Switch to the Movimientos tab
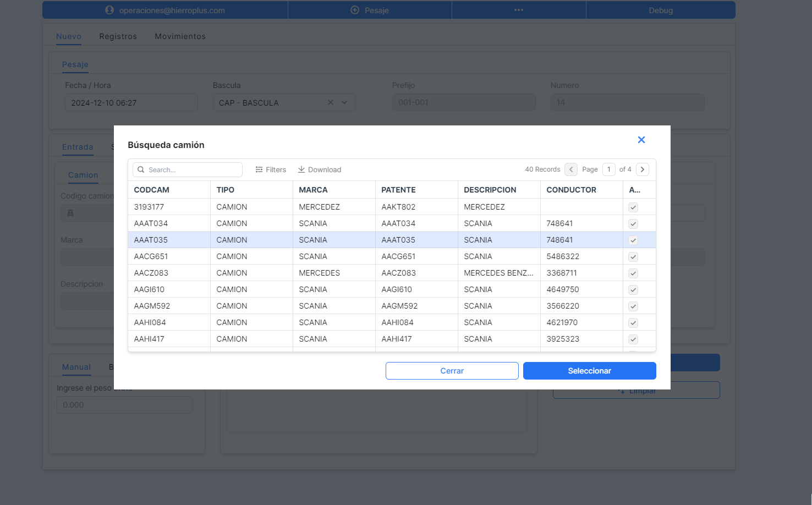Viewport: 812px width, 505px height. (x=180, y=36)
